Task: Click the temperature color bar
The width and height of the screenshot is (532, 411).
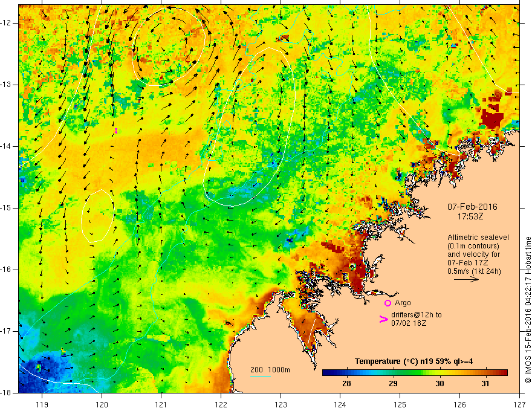Action: [415, 373]
